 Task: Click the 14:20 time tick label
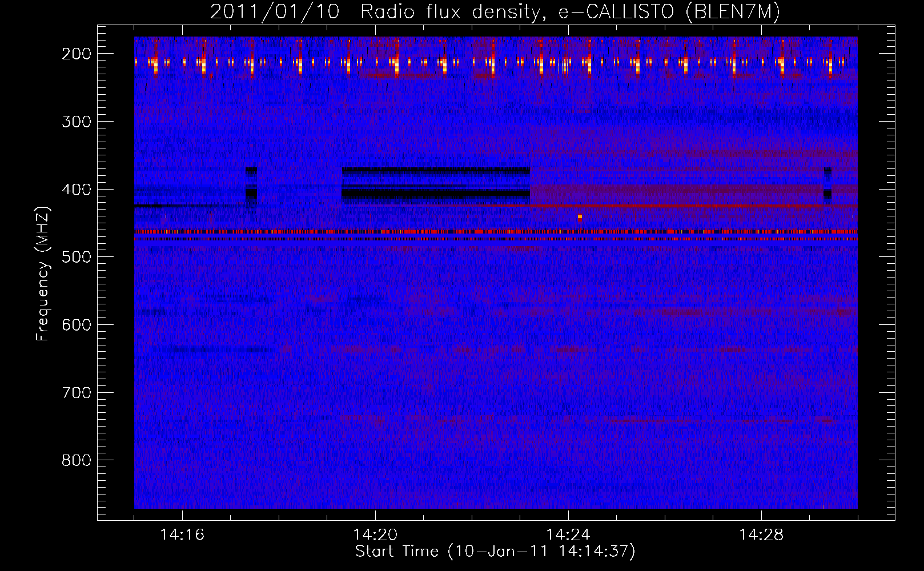click(x=375, y=535)
